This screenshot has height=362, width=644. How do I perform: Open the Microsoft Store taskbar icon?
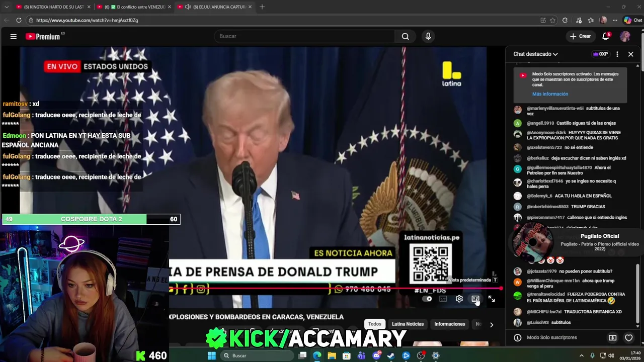[347, 355]
